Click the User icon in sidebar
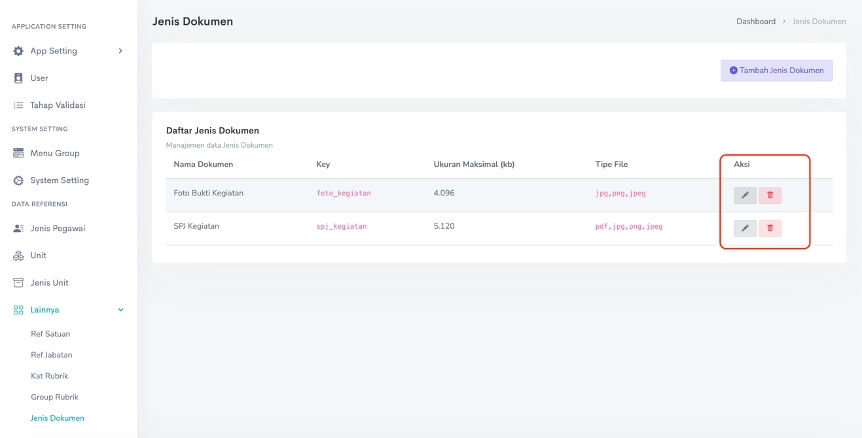 (18, 78)
